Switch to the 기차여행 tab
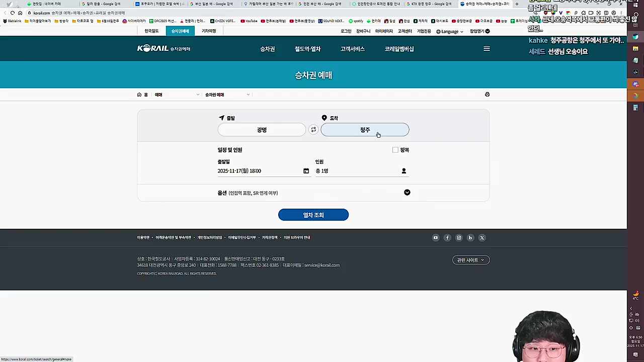Image resolution: width=644 pixels, height=362 pixels. [x=208, y=31]
